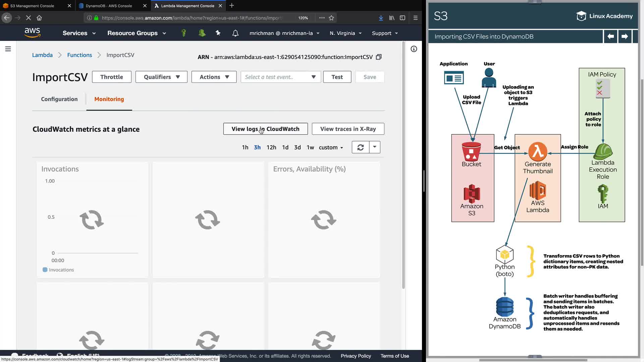Click View logs in CloudWatch button

point(265,129)
